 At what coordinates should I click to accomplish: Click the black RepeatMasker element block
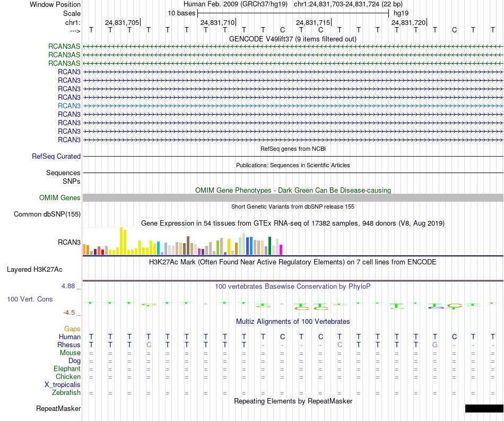(x=484, y=408)
